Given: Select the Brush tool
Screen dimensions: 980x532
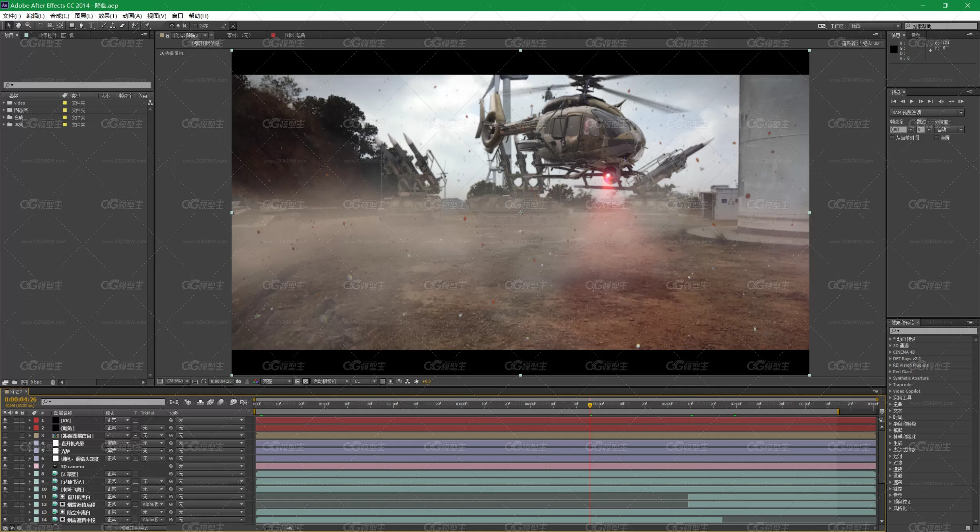Looking at the screenshot, I should [x=103, y=25].
